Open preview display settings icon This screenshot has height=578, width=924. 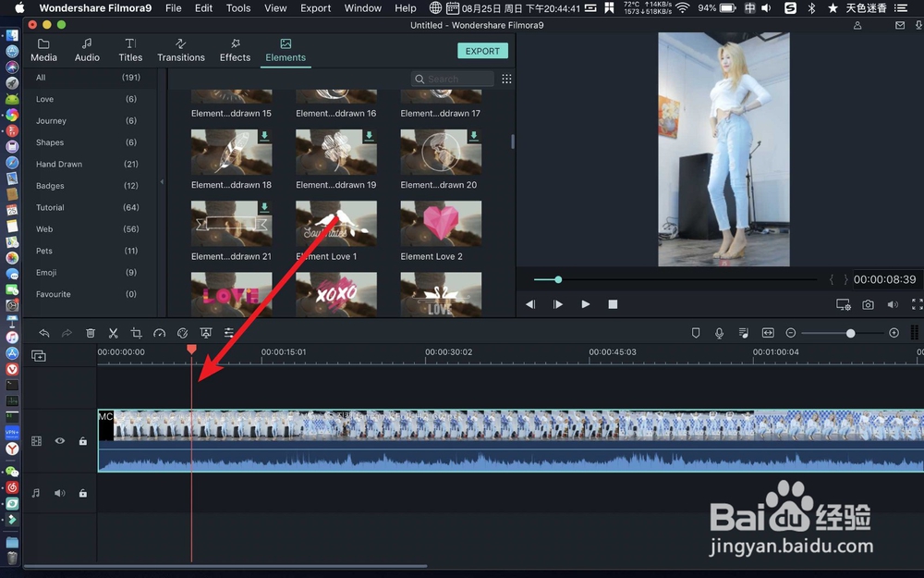[x=844, y=304]
